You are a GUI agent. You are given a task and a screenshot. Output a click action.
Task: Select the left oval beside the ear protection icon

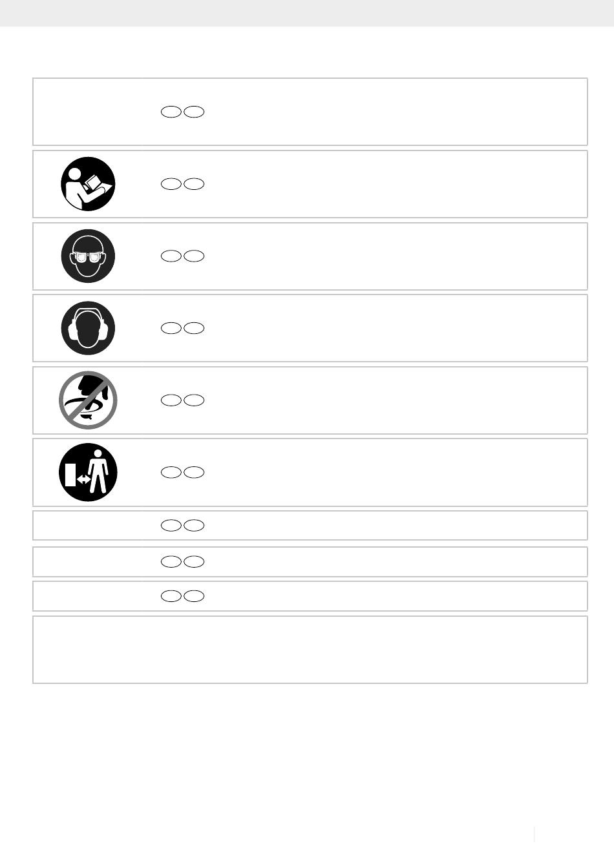pyautogui.click(x=171, y=328)
